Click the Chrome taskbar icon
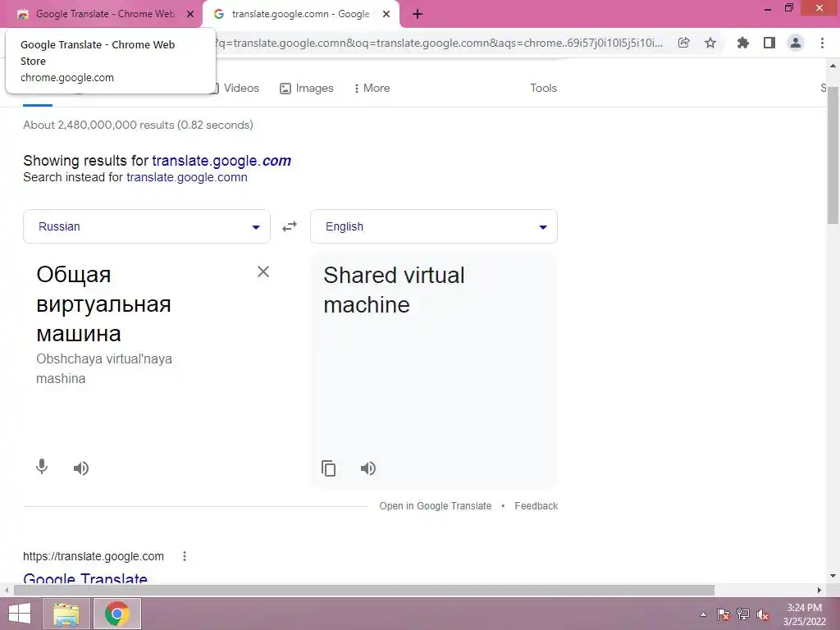The width and height of the screenshot is (840, 630). (x=116, y=614)
